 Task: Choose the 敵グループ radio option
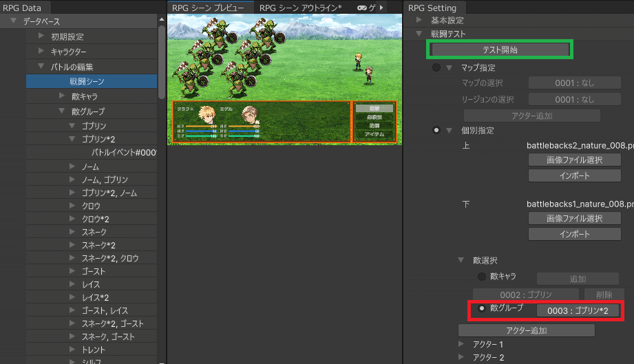click(x=482, y=308)
